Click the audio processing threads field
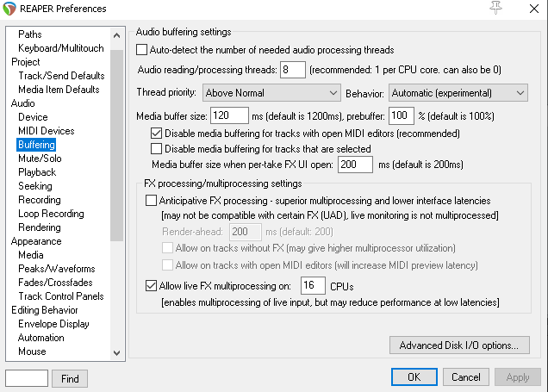The width and height of the screenshot is (548, 392). coord(293,70)
